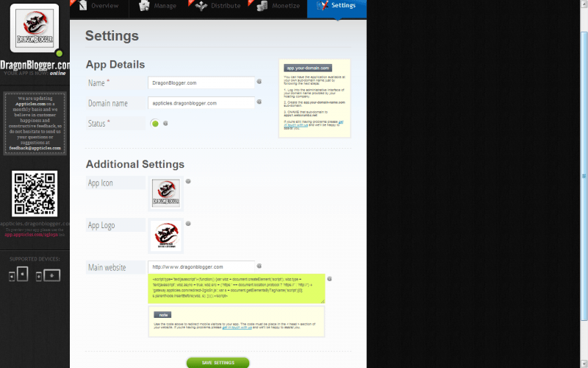Click the page vertical scrollbar
The height and width of the screenshot is (368, 588).
(x=584, y=177)
